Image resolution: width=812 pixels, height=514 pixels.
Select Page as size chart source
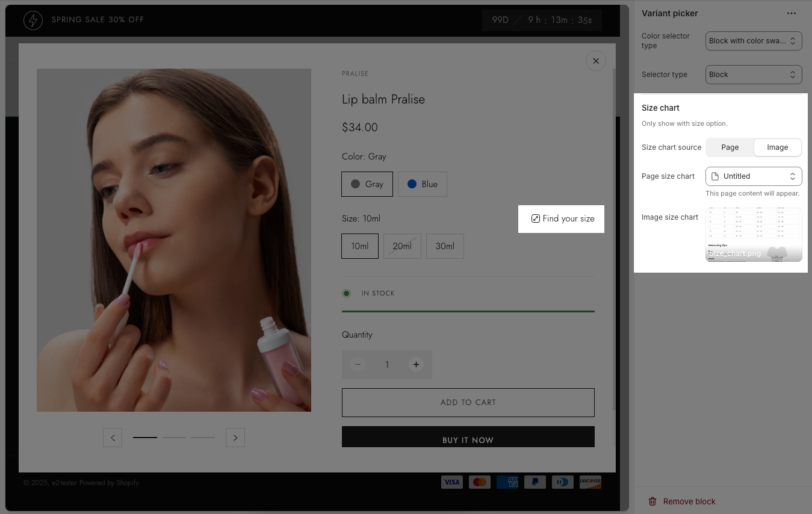[730, 147]
